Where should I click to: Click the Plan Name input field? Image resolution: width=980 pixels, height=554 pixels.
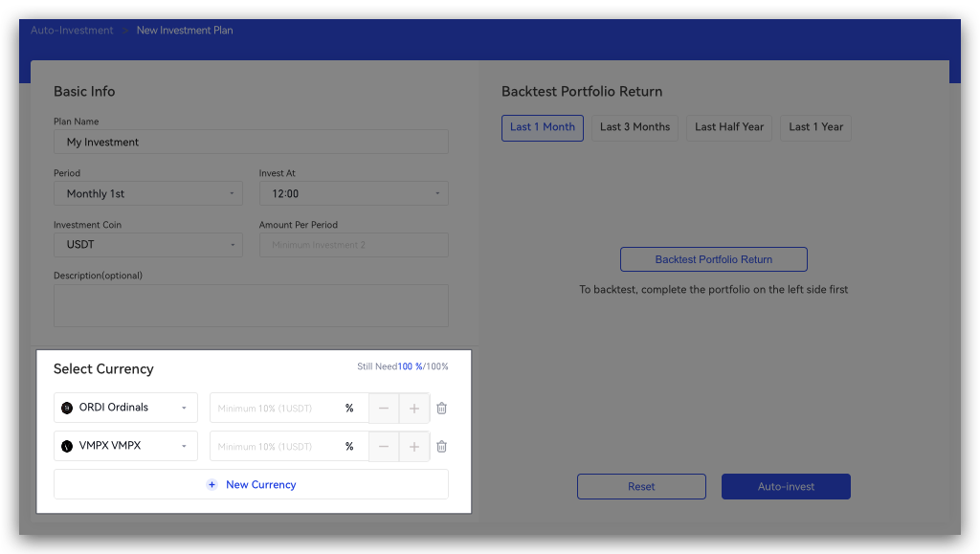[251, 142]
